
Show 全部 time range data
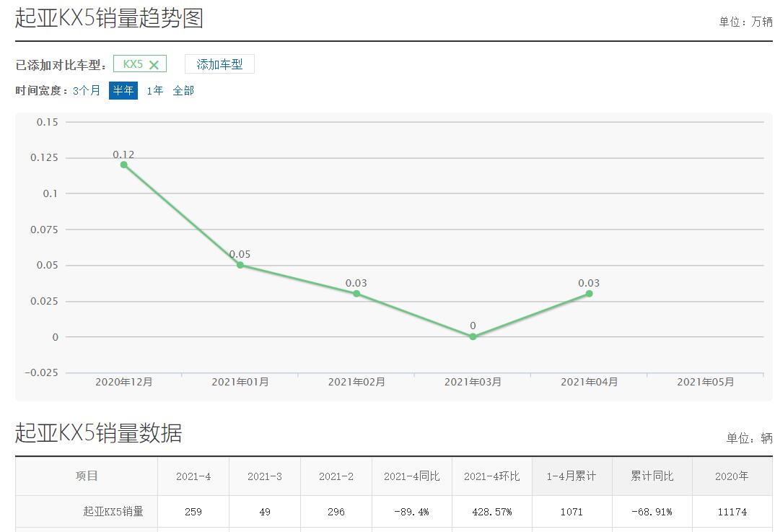183,91
